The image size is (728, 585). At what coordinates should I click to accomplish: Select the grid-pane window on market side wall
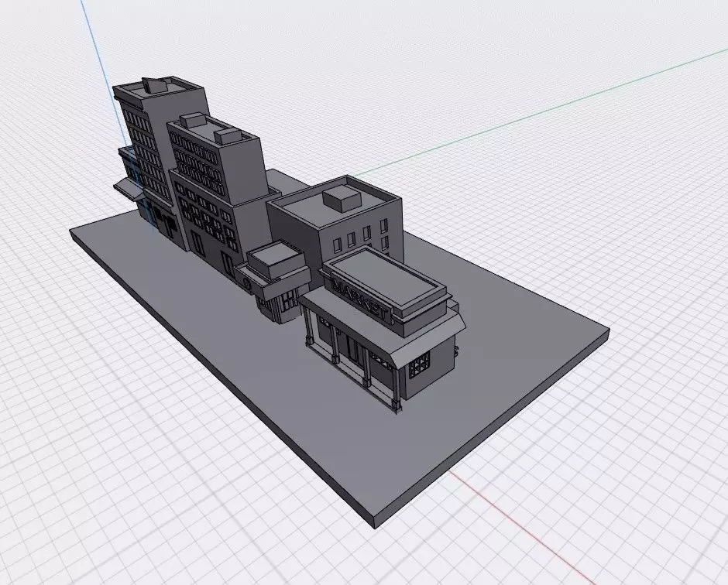(419, 364)
